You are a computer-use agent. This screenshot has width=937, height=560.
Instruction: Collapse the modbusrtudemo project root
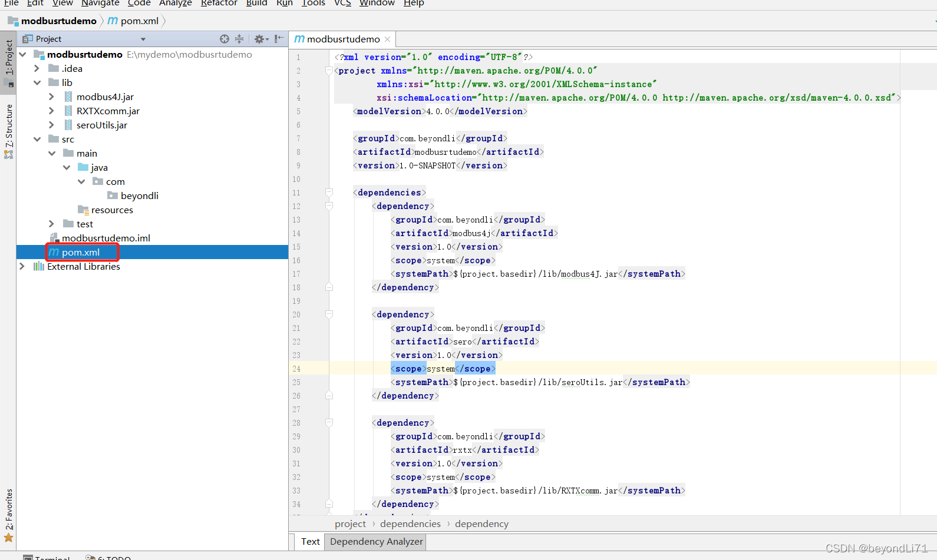pyautogui.click(x=22, y=54)
